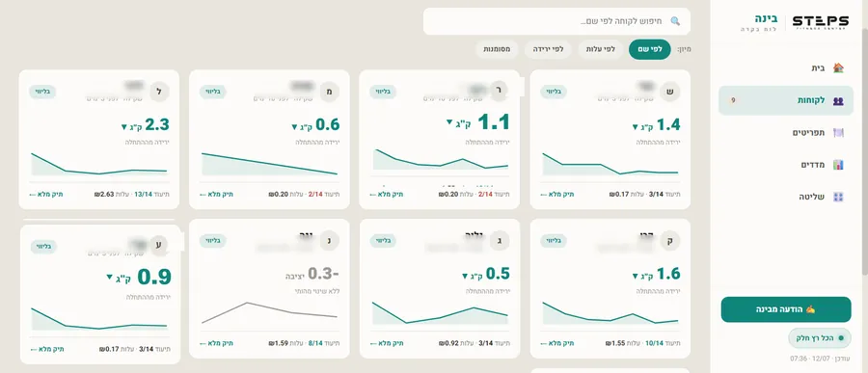Image resolution: width=868 pixels, height=373 pixels.
Task: Click the עודכן 12/07 07:36 timestamp
Action: (821, 359)
